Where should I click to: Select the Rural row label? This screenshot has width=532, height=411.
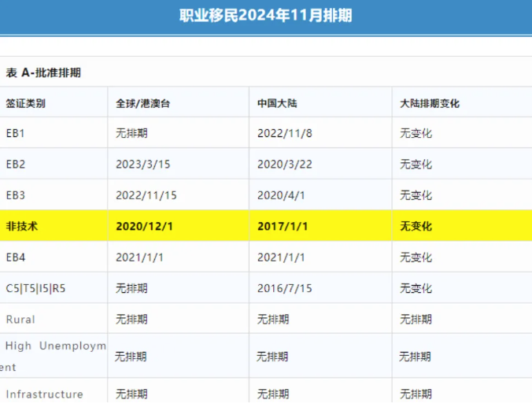(20, 320)
